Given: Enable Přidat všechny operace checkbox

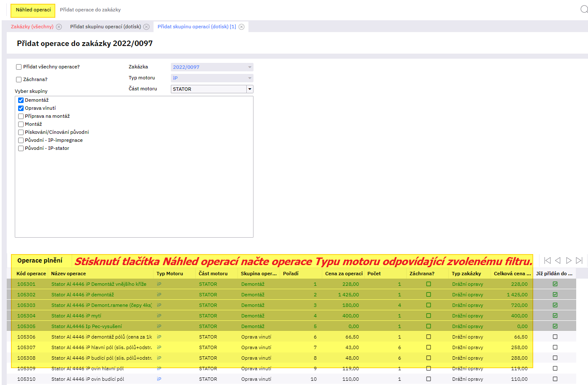Looking at the screenshot, I should (19, 67).
